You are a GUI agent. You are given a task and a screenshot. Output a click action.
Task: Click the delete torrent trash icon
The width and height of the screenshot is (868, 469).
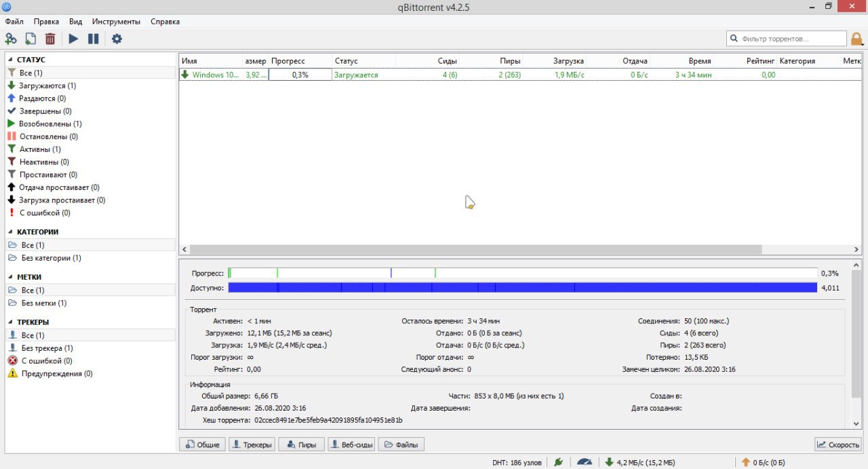tap(50, 39)
